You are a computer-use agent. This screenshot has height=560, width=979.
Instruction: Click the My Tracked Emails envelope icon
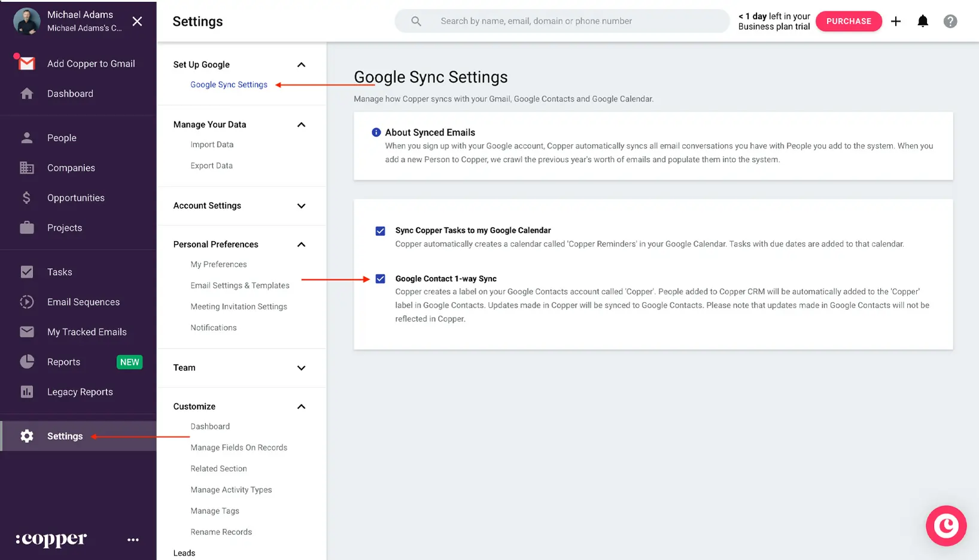click(x=26, y=331)
